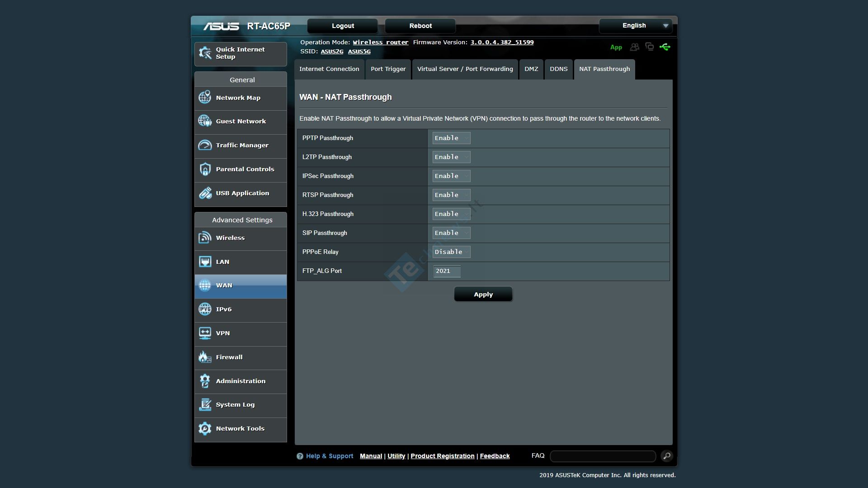Viewport: 868px width, 488px height.
Task: Open the Wireless router operation mode link
Action: click(x=381, y=42)
